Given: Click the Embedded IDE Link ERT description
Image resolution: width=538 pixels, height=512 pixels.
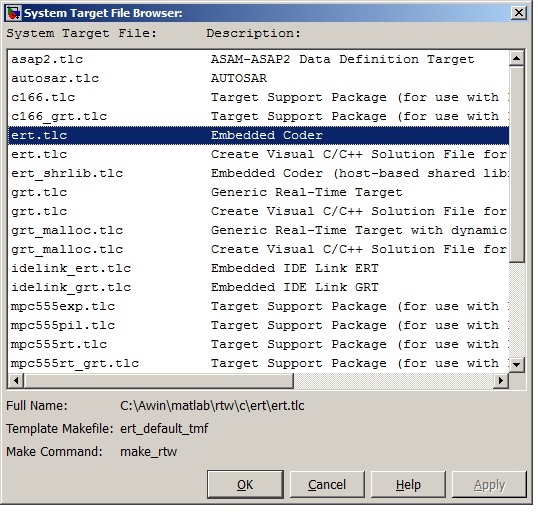Looking at the screenshot, I should (x=295, y=268).
